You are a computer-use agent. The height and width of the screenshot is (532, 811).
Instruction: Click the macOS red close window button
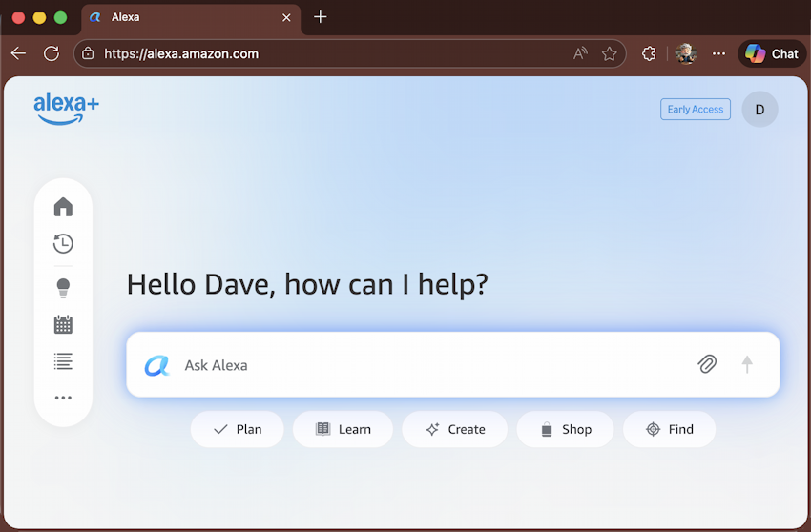point(19,17)
